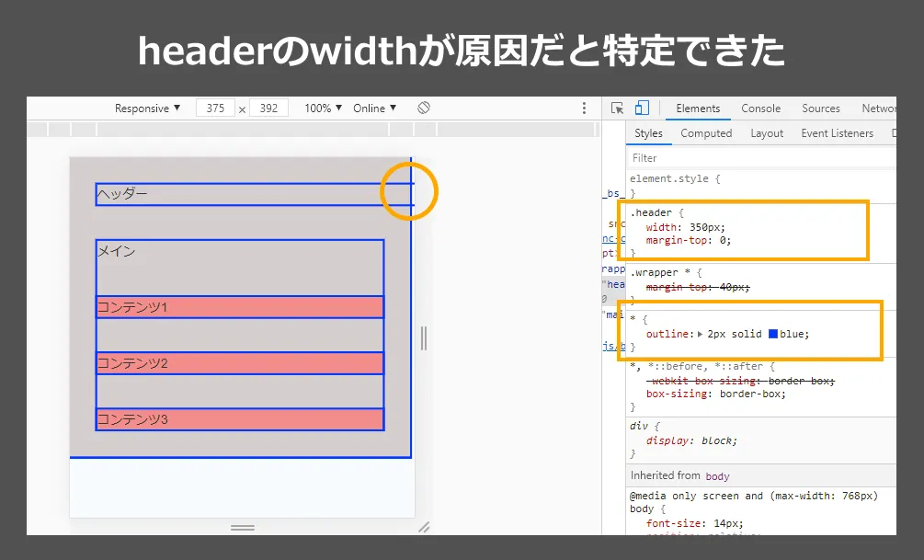Screen dimensions: 924x560
Task: Switch to the Elements tab
Action: click(x=698, y=109)
